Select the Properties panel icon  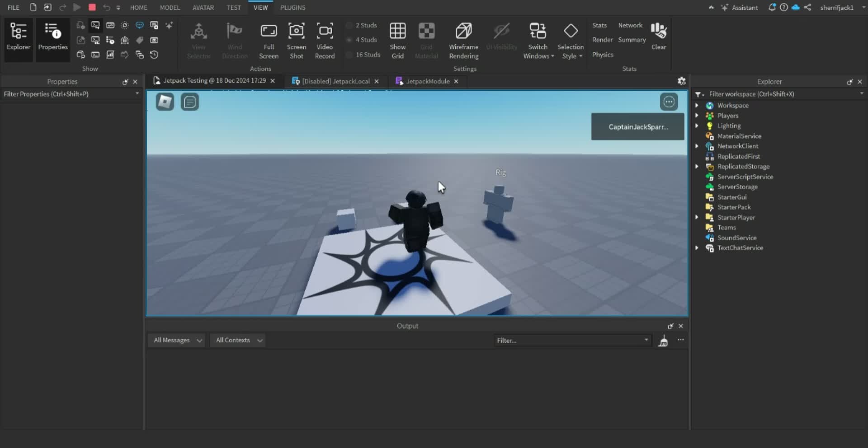[52, 38]
